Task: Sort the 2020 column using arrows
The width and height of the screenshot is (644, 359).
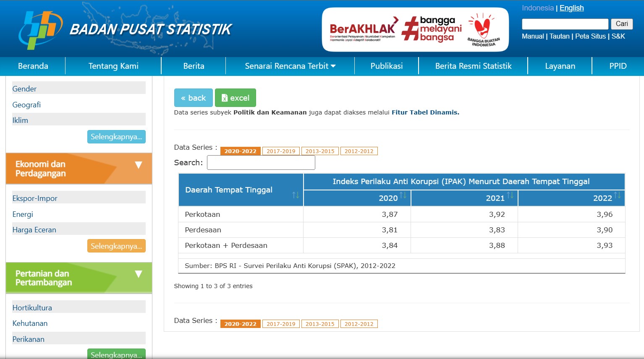Action: pyautogui.click(x=403, y=195)
